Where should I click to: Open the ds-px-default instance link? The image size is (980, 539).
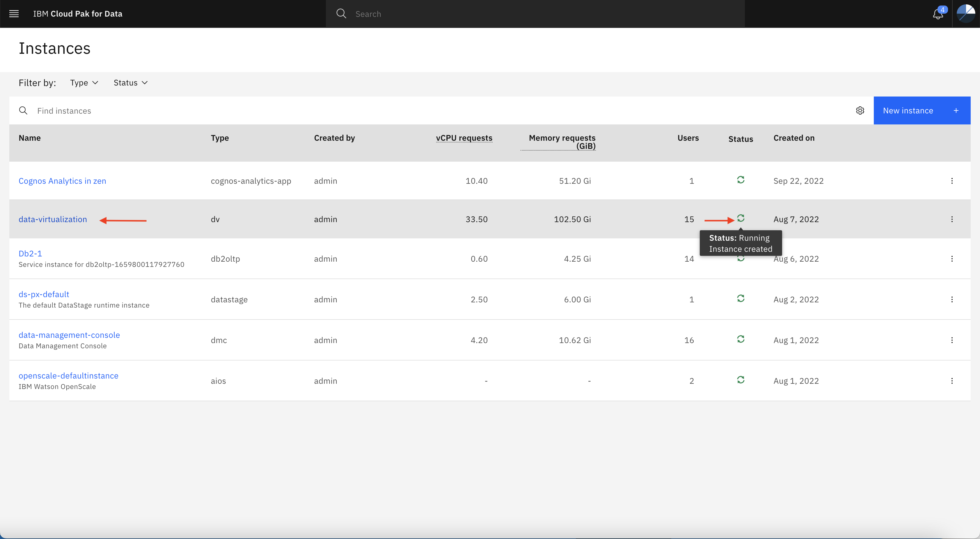[44, 294]
